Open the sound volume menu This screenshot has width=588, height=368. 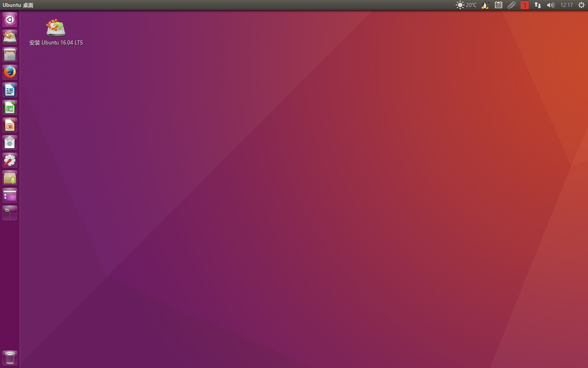click(551, 5)
